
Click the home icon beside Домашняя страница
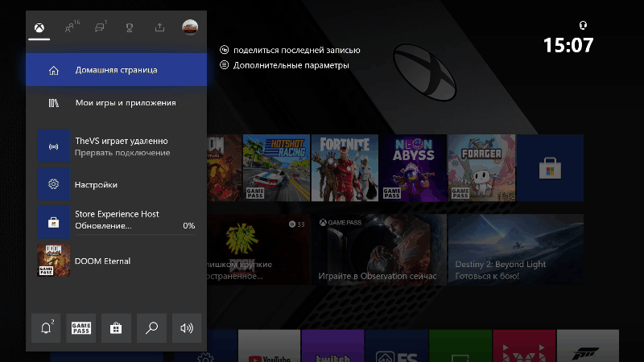point(53,70)
